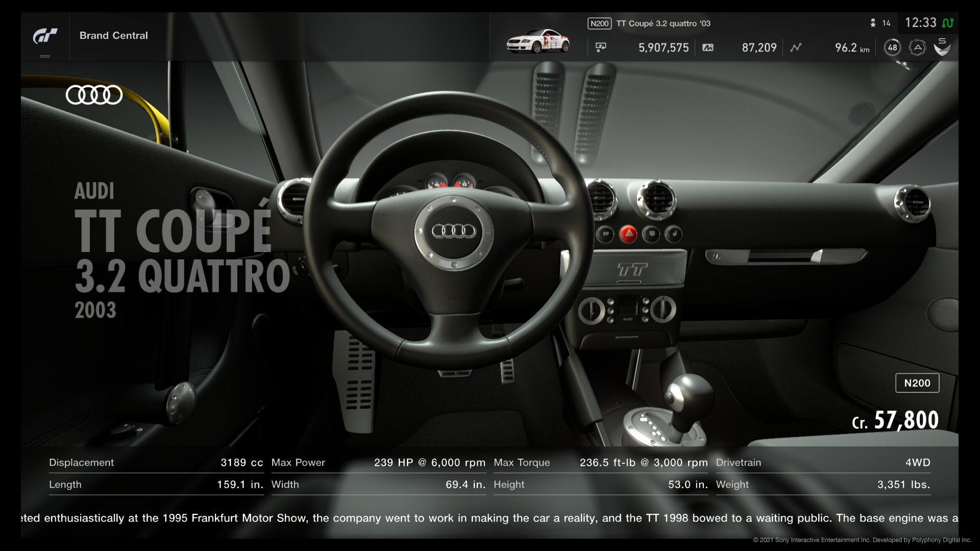Click the Height 53.0 in. value
Screen dimensions: 980x551
[x=688, y=485]
